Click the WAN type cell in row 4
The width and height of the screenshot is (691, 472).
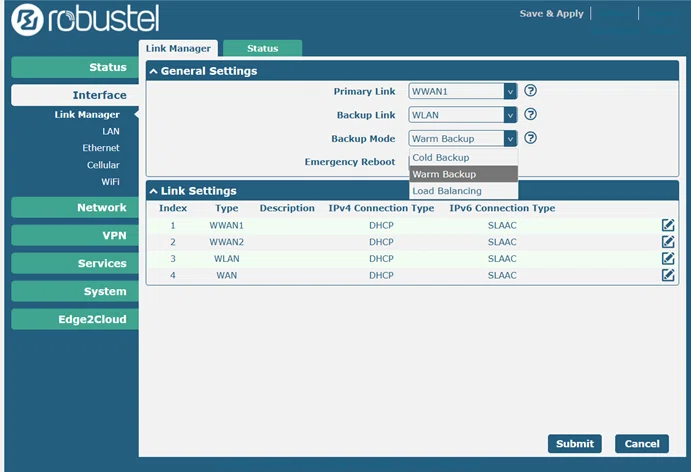227,275
